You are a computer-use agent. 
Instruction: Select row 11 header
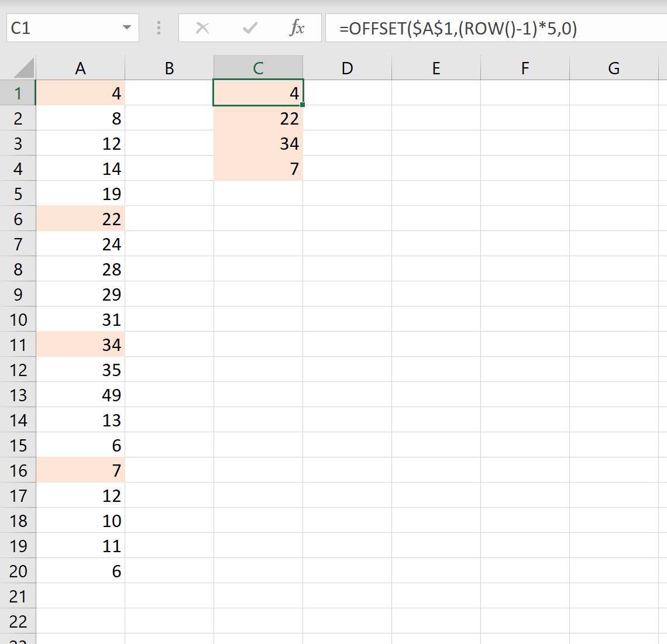pyautogui.click(x=18, y=345)
